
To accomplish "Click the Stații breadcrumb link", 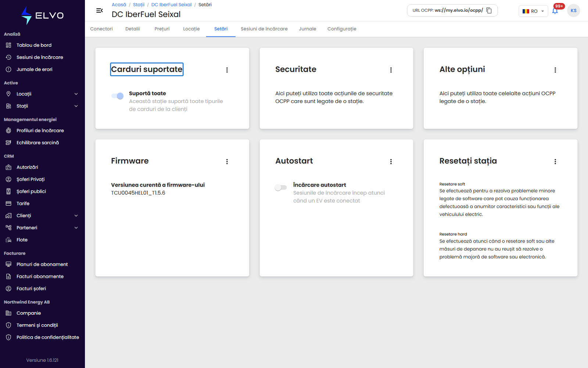I will (x=139, y=5).
